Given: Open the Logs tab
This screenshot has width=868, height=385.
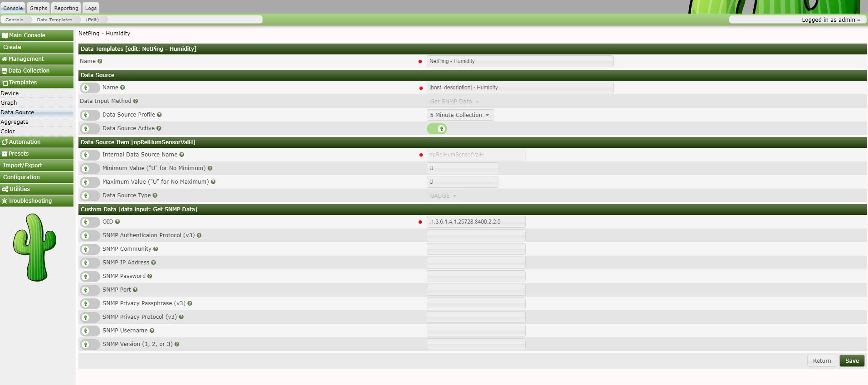Looking at the screenshot, I should [x=91, y=8].
